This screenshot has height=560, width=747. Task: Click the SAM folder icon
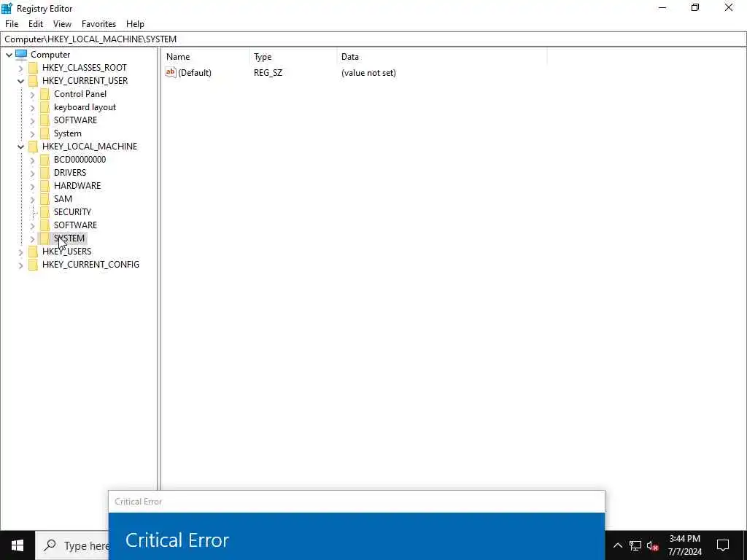coord(44,198)
